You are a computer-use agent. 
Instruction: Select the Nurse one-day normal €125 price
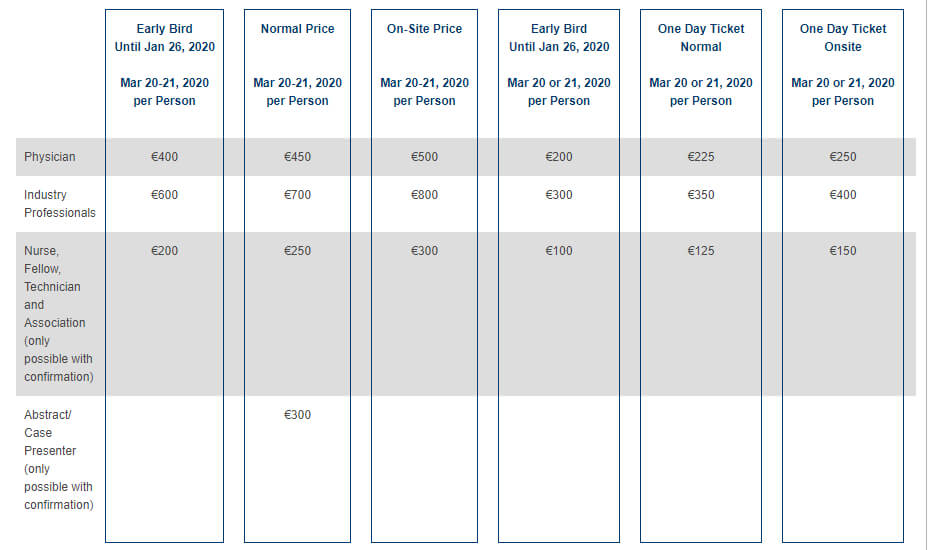point(700,250)
